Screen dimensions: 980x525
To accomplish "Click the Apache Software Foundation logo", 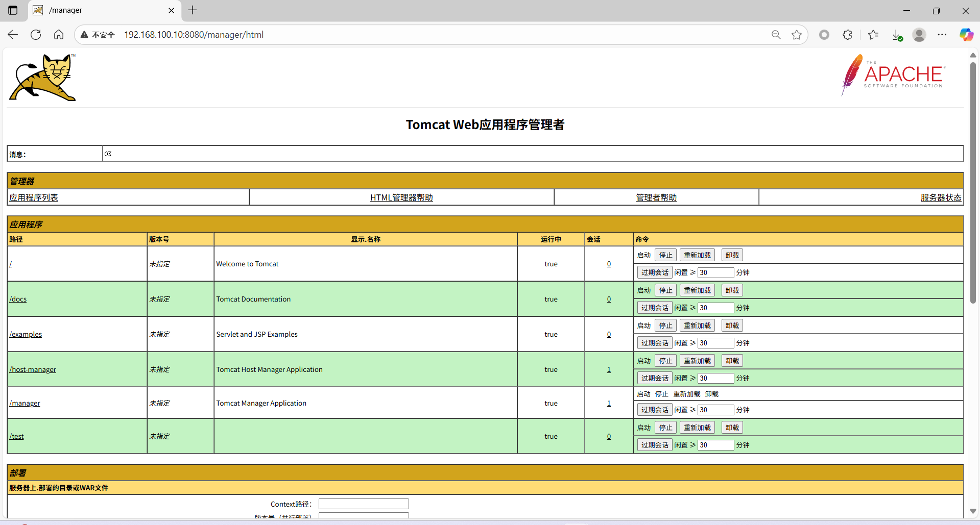I will pyautogui.click(x=894, y=76).
